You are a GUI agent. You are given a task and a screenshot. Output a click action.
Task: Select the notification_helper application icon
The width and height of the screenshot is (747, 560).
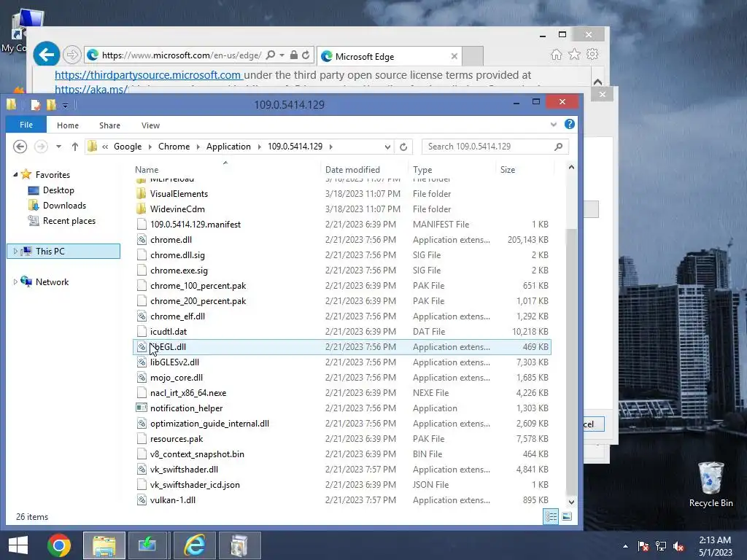(x=142, y=408)
